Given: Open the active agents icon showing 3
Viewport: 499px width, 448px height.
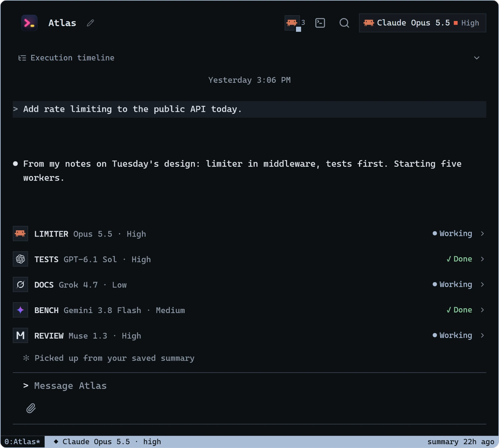Looking at the screenshot, I should (x=295, y=23).
